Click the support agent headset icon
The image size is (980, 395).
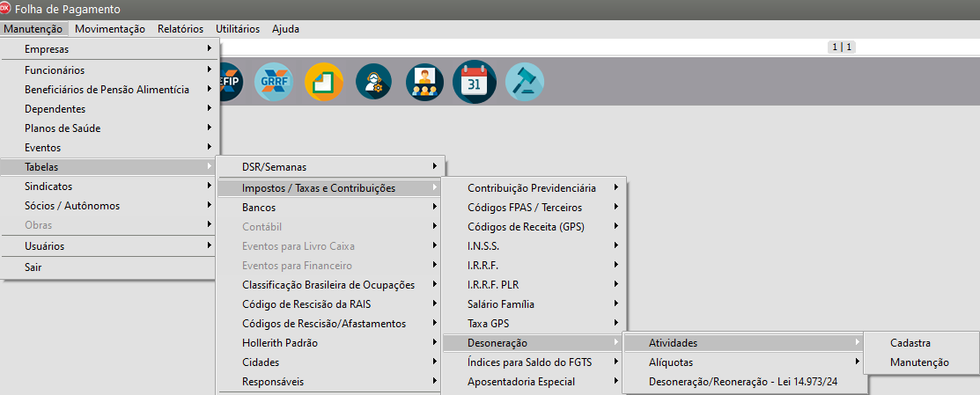[x=373, y=82]
